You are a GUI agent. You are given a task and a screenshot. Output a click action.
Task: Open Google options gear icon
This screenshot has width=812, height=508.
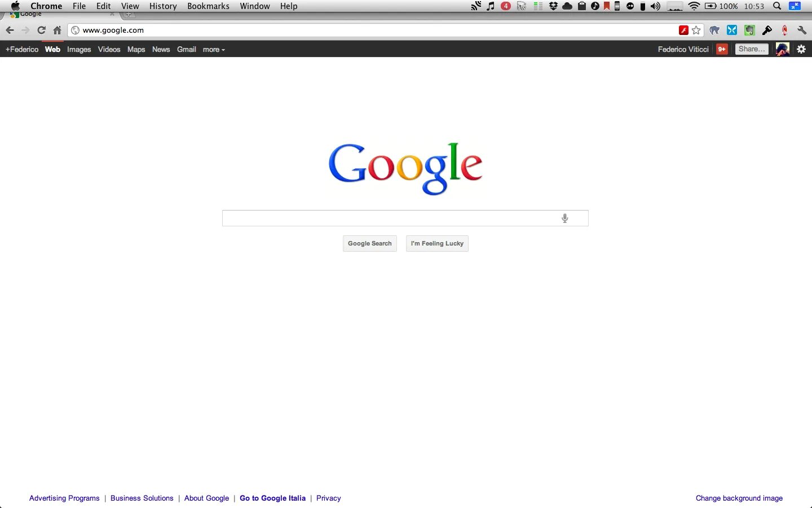[801, 49]
